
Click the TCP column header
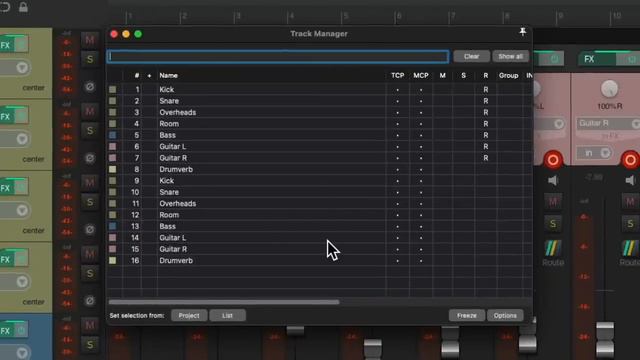point(398,76)
